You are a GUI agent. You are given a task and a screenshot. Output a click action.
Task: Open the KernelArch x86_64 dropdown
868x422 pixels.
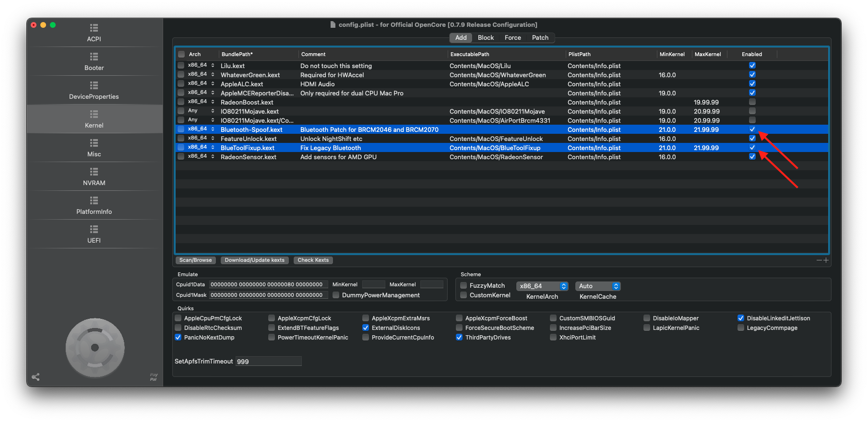(x=542, y=286)
